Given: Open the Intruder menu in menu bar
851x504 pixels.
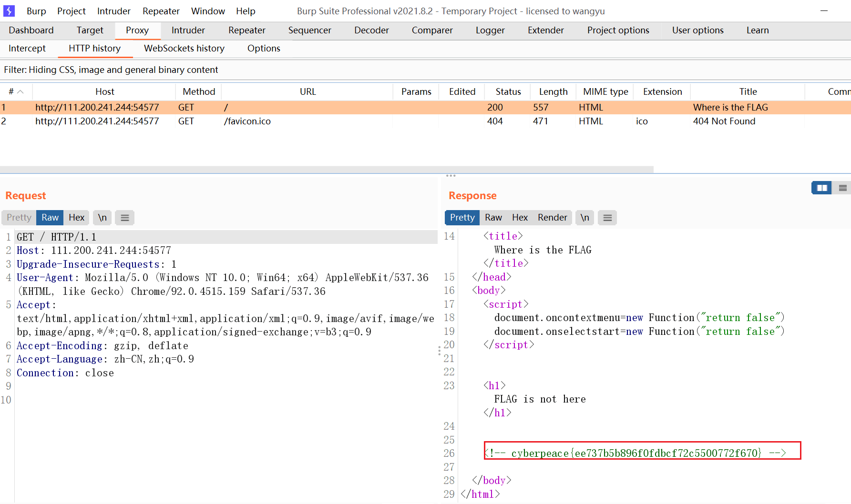Looking at the screenshot, I should tap(113, 11).
